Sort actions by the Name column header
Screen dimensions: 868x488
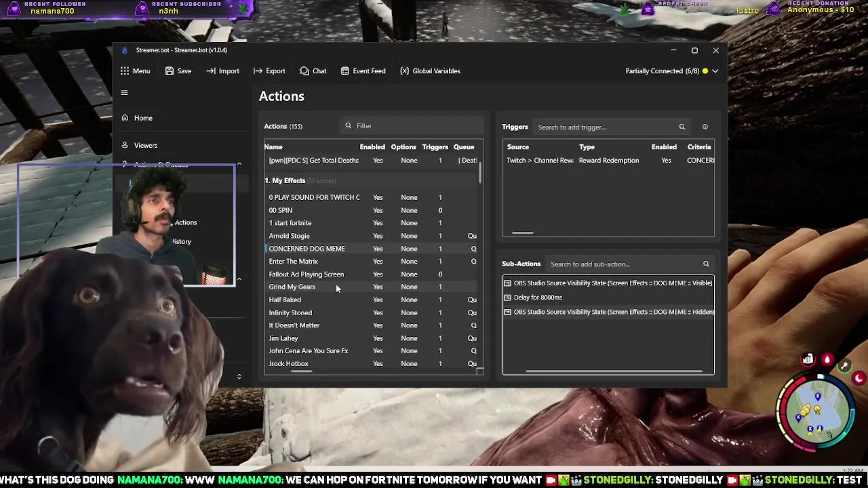pyautogui.click(x=273, y=146)
